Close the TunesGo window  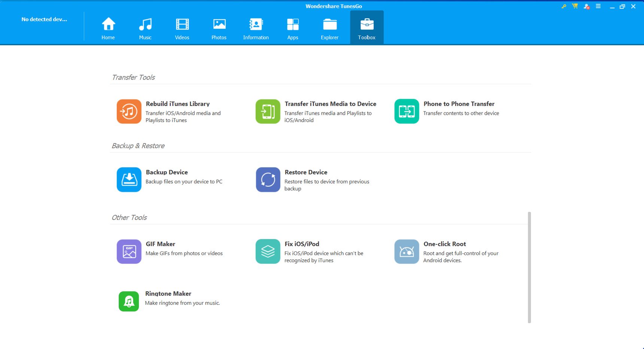pos(633,7)
